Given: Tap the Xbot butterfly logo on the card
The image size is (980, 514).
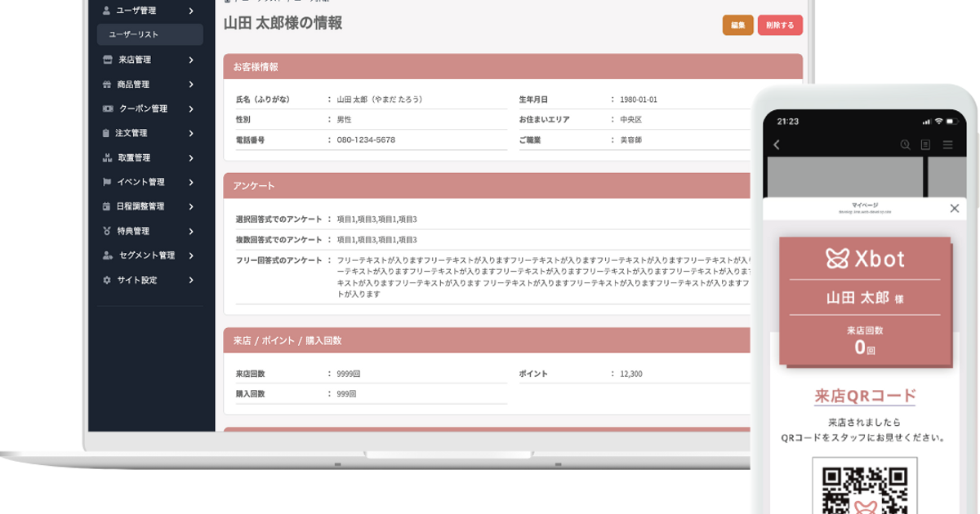Looking at the screenshot, I should click(x=837, y=259).
